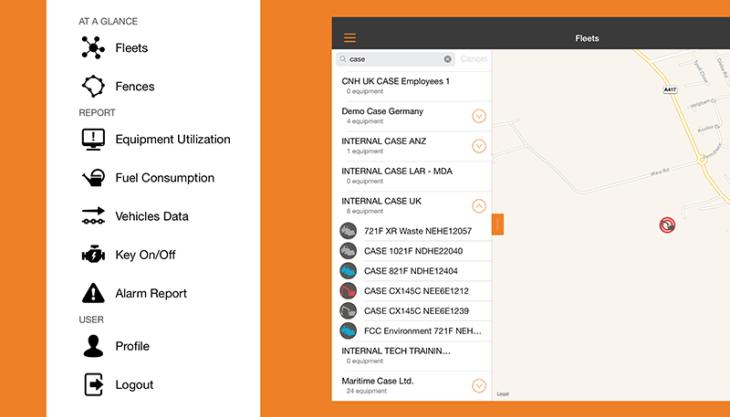Select Demo Case Germany fleet name

click(x=382, y=111)
